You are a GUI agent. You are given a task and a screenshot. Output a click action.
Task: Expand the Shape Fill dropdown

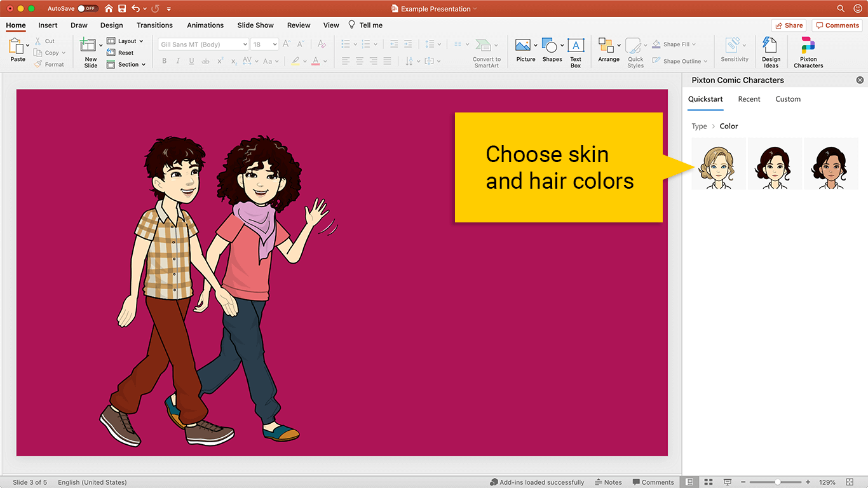point(694,44)
